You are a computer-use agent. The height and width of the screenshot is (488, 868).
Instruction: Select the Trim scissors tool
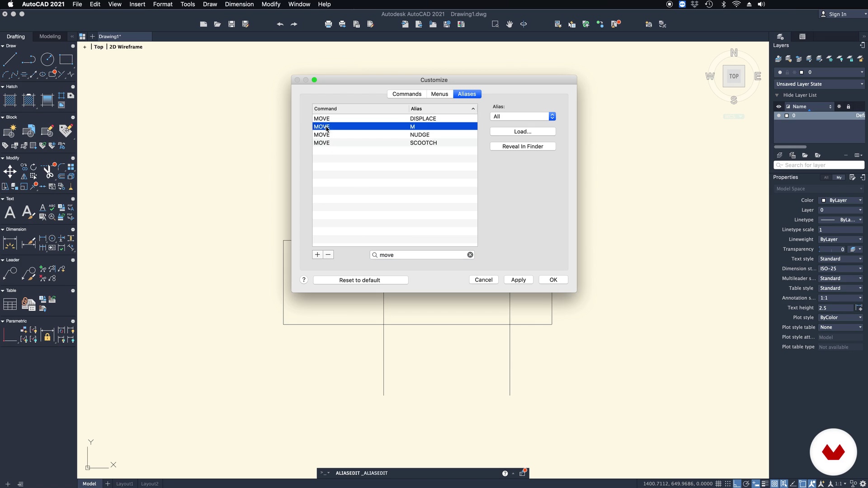tap(48, 171)
